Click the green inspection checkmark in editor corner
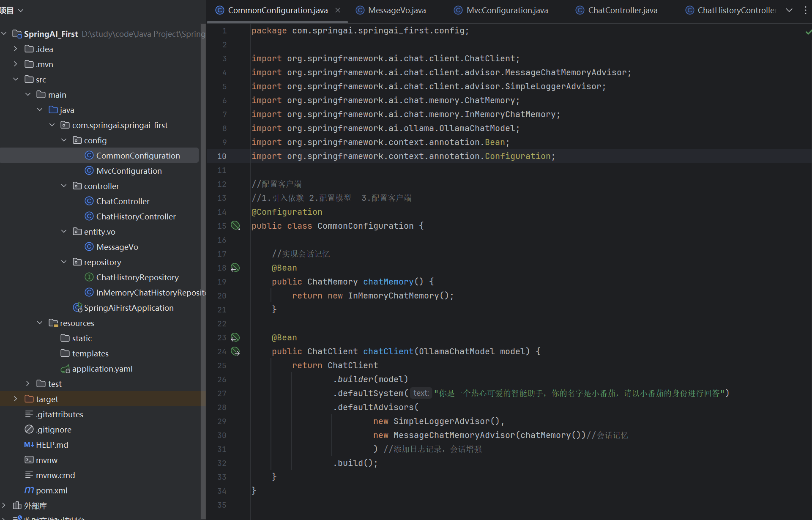812x520 pixels. (808, 32)
